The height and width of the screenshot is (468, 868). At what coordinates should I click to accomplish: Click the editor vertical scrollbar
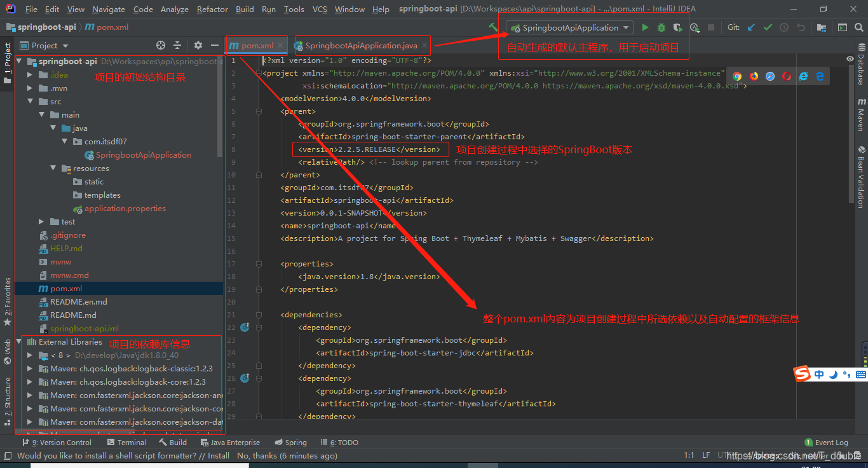851,135
